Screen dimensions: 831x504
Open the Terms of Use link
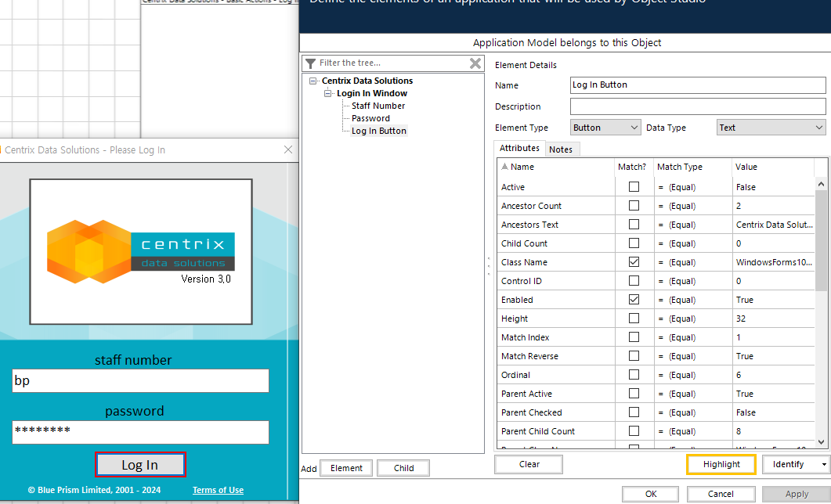(218, 490)
